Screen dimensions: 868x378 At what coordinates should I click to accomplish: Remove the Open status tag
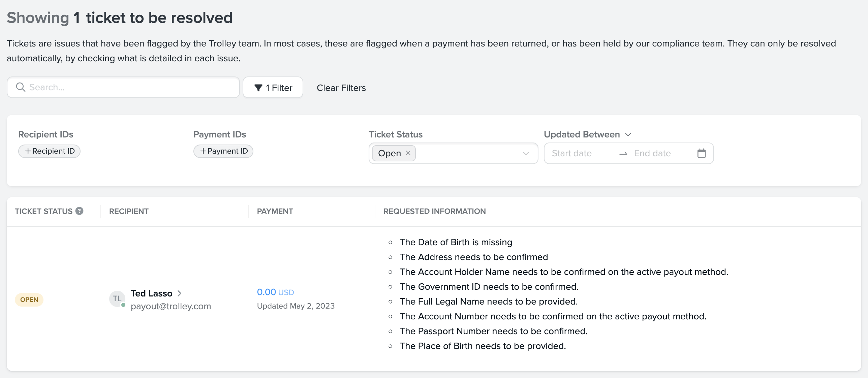click(x=408, y=153)
